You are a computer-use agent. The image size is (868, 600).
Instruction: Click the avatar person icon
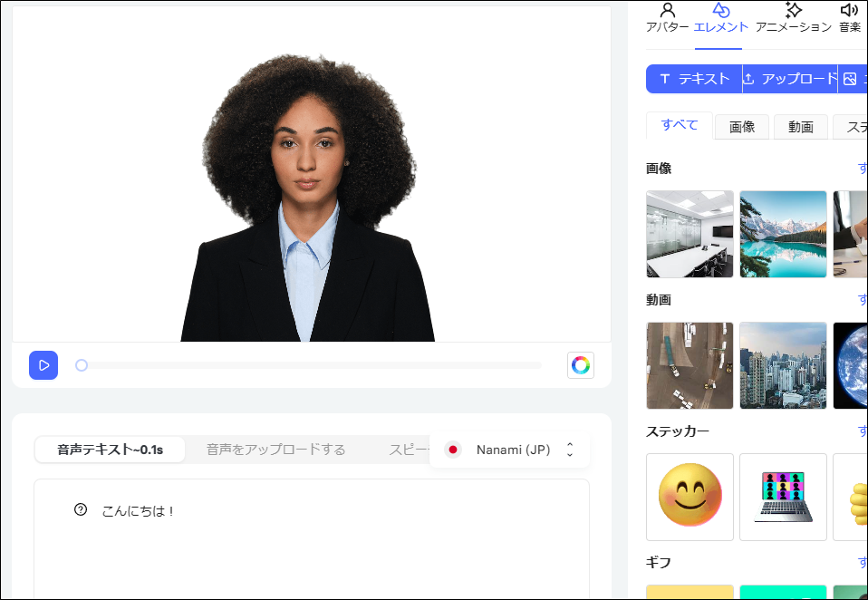click(668, 10)
